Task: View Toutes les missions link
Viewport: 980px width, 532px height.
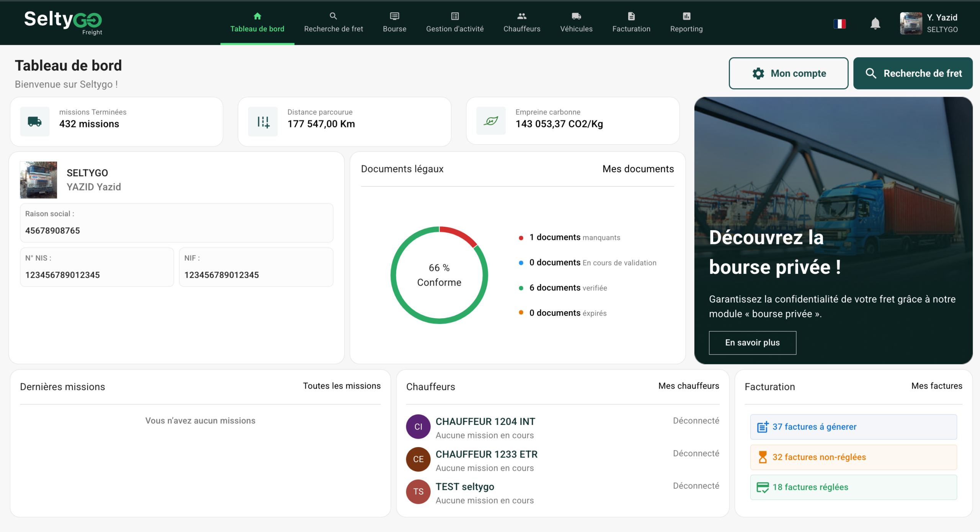Action: pos(341,386)
